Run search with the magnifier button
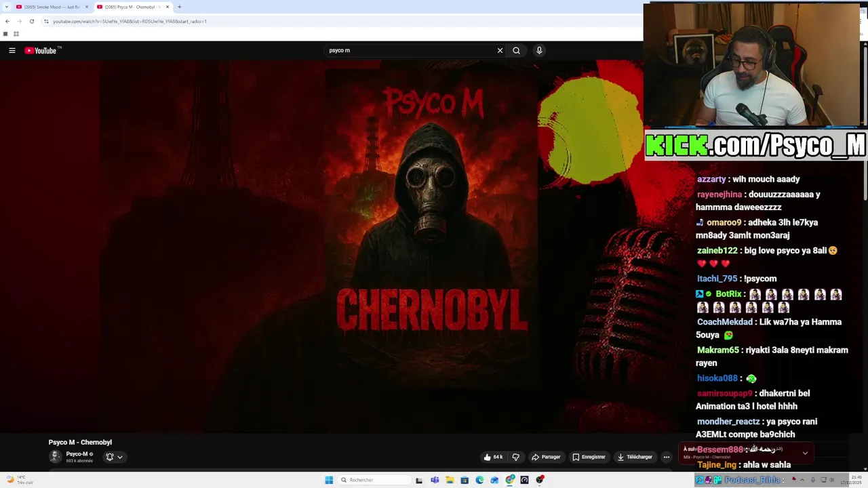The image size is (868, 488). (516, 50)
